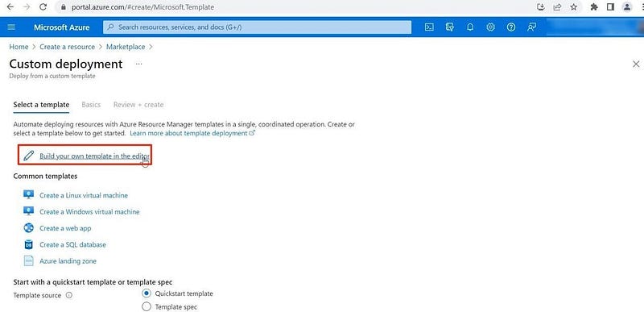Switch to the Review + create tab
The height and width of the screenshot is (312, 644).
click(138, 105)
